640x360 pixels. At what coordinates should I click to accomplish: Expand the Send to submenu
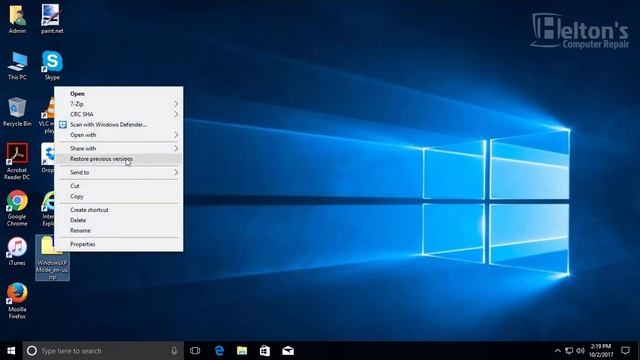click(119, 172)
